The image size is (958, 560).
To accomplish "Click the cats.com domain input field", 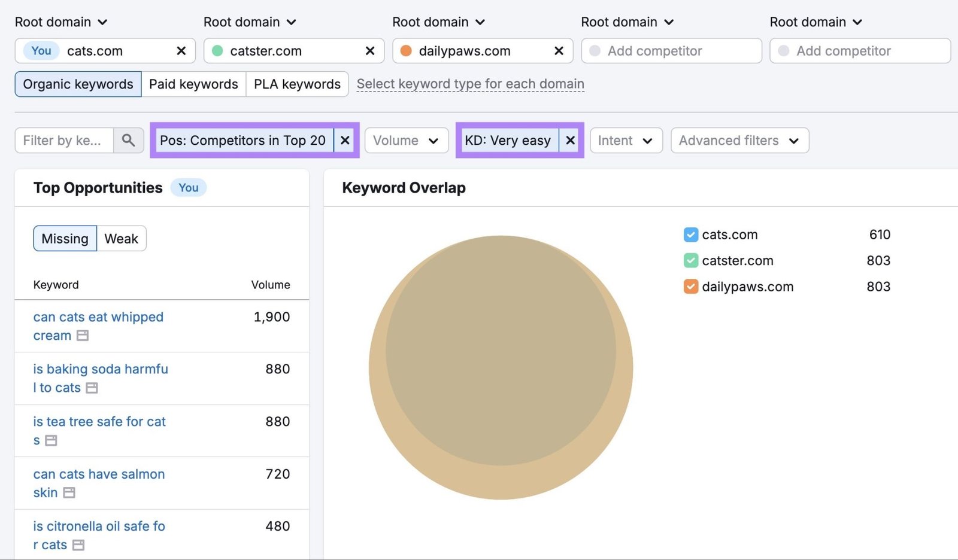I will (105, 51).
